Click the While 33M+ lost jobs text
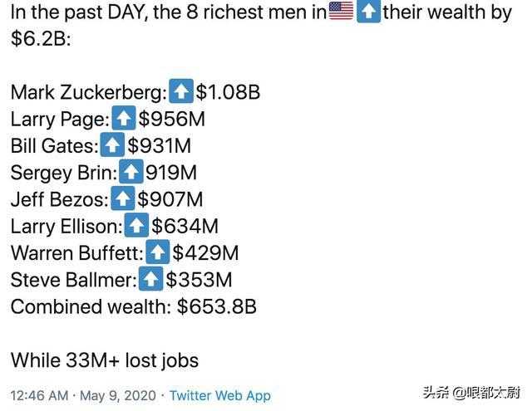Screen dimensions: 532x411 104,360
